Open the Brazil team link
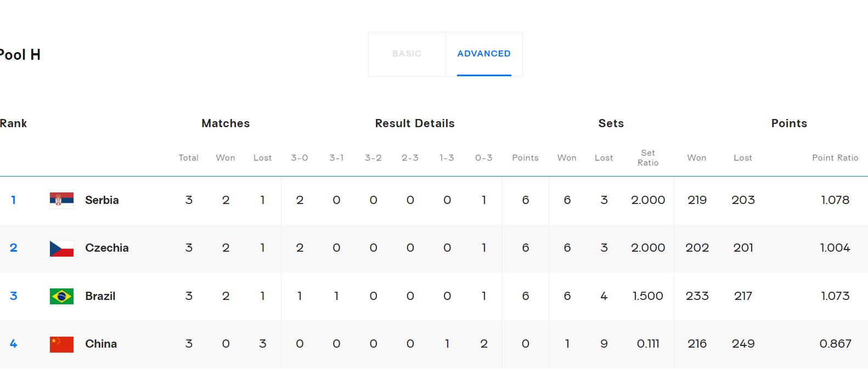The image size is (868, 380). pos(100,296)
